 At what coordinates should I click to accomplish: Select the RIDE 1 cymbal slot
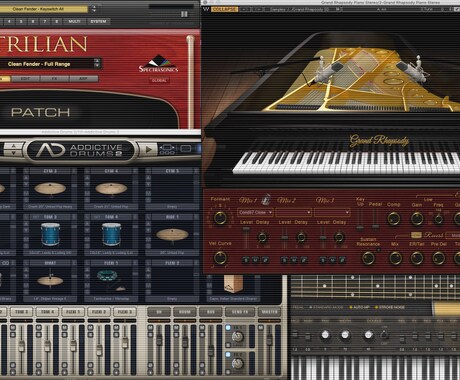point(172,235)
